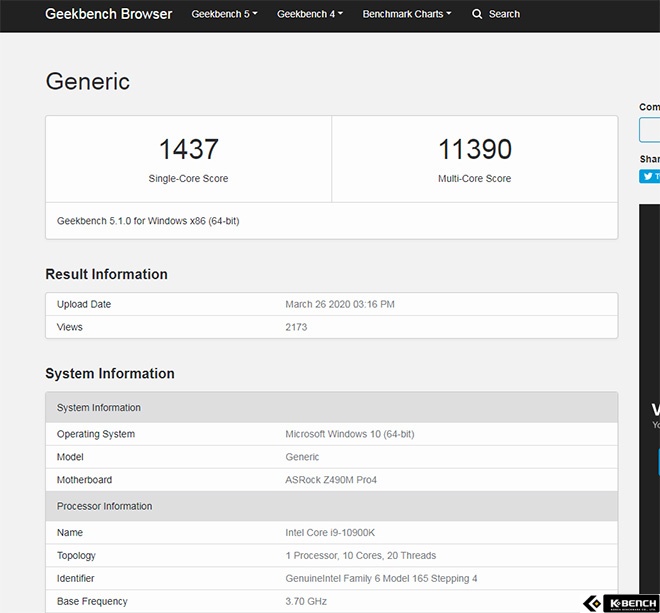Click the Views label
660x613 pixels.
69,327
